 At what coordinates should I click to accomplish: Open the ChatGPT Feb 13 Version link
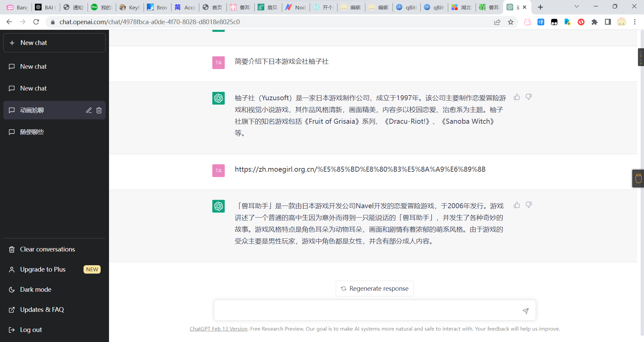[218, 329]
